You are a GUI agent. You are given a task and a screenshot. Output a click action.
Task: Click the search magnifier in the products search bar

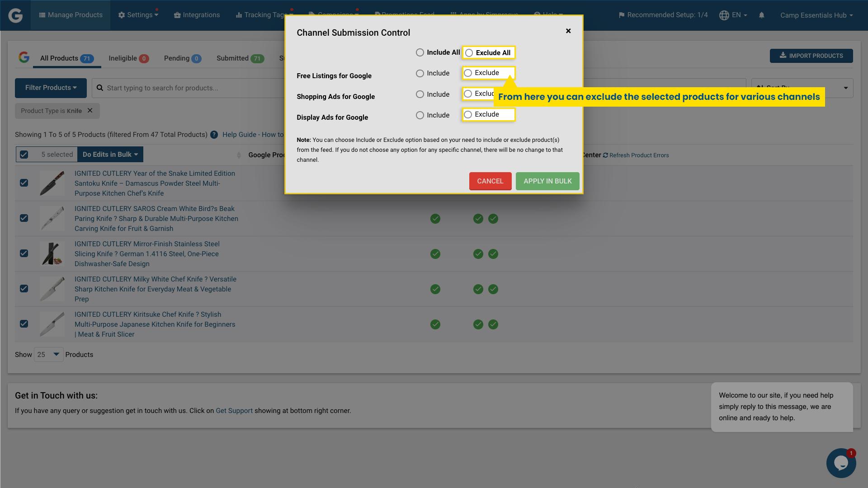(99, 88)
